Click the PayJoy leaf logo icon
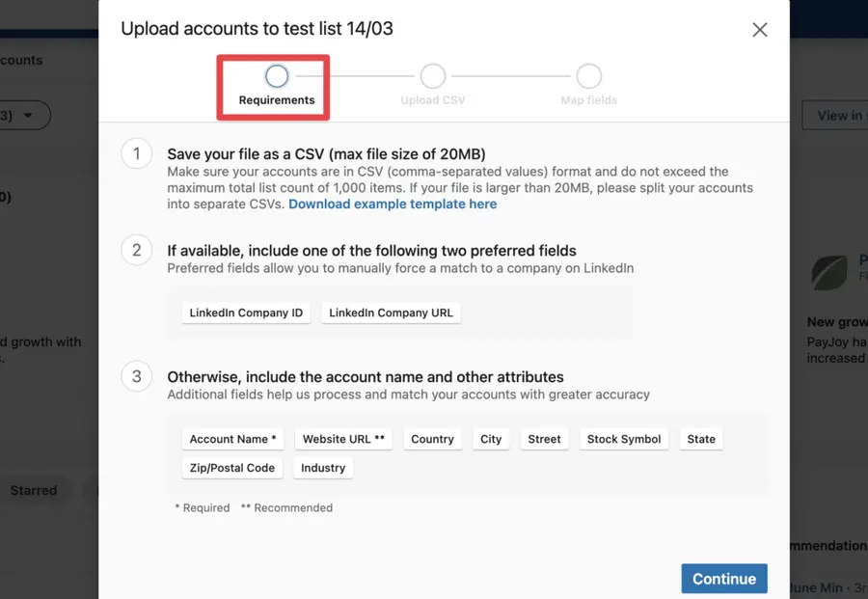The height and width of the screenshot is (599, 868). (830, 275)
